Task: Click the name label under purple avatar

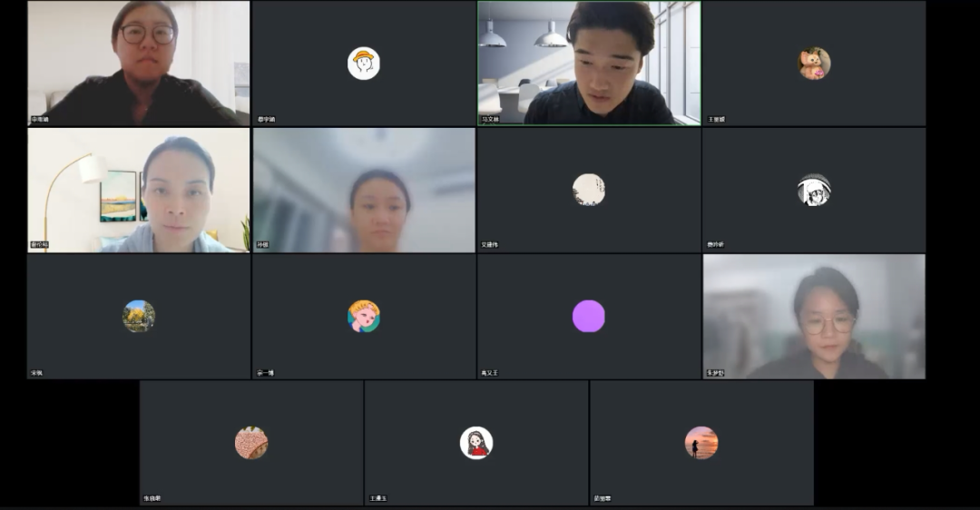Action: pyautogui.click(x=490, y=373)
